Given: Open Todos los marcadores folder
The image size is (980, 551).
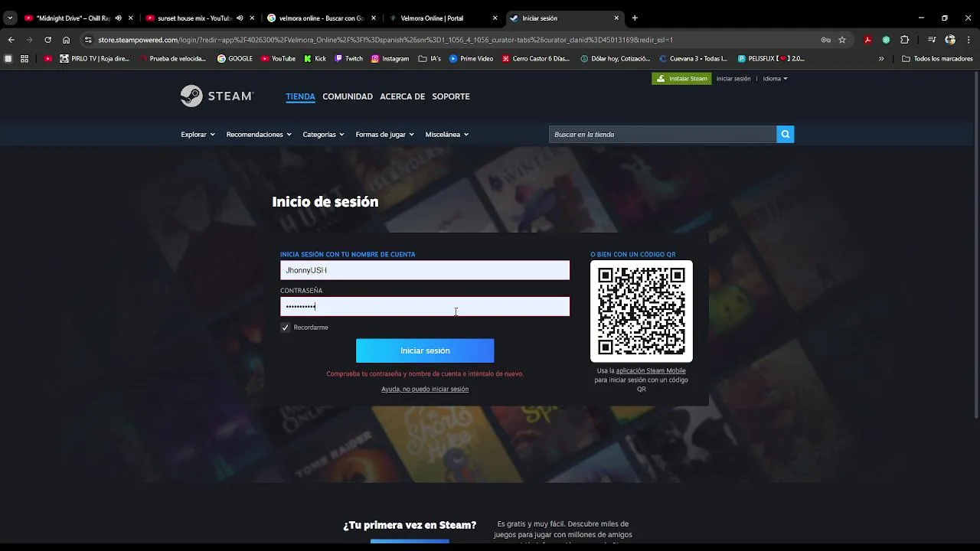Looking at the screenshot, I should pyautogui.click(x=937, y=58).
